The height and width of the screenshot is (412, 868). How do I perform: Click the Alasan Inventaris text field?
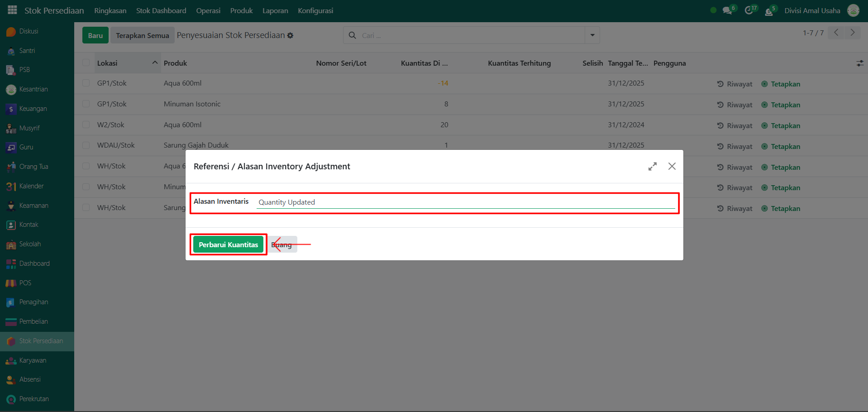tap(465, 202)
